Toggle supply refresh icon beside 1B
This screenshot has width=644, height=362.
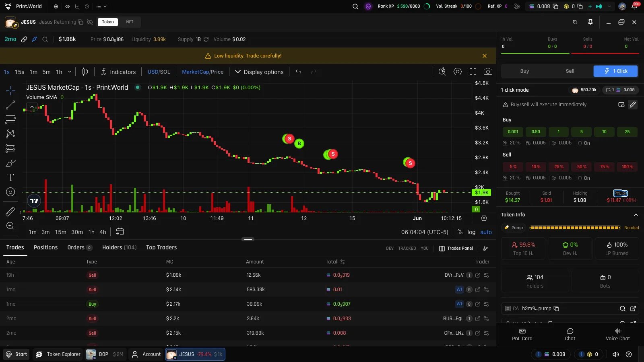point(206,39)
